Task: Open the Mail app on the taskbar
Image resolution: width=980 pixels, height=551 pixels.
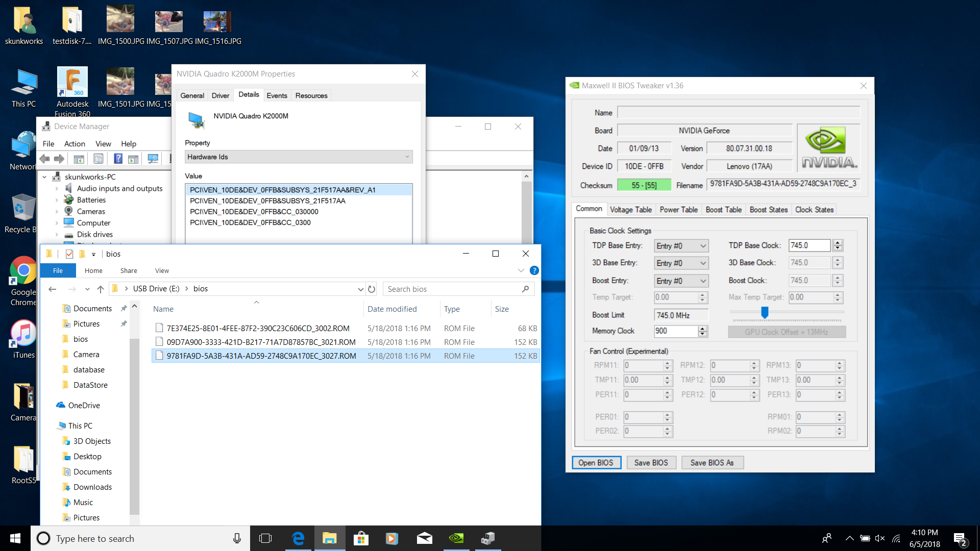Action: (424, 538)
